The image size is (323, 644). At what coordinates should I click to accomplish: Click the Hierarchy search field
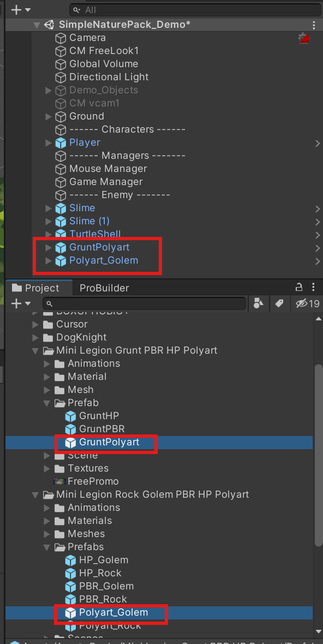click(x=195, y=10)
